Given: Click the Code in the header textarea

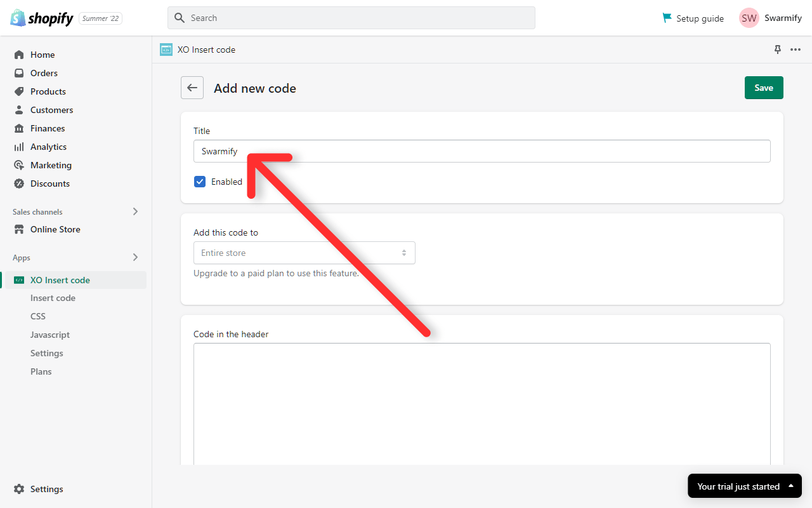Looking at the screenshot, I should click(482, 404).
